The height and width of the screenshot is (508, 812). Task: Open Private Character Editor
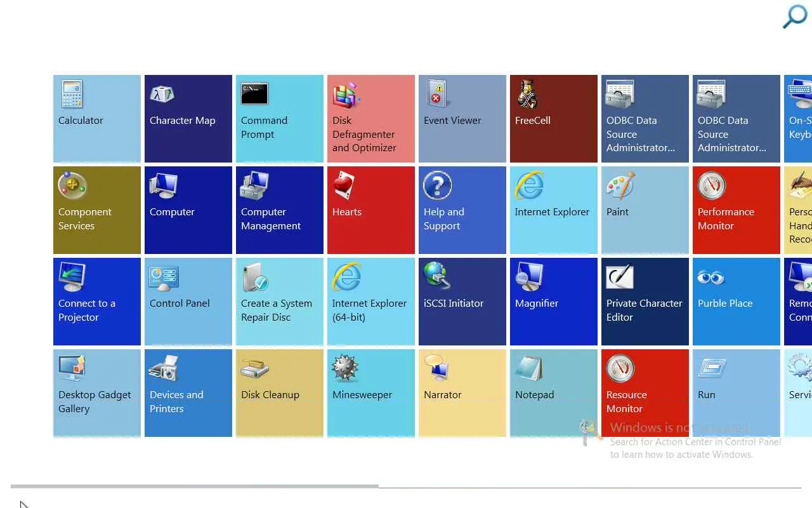(x=645, y=302)
